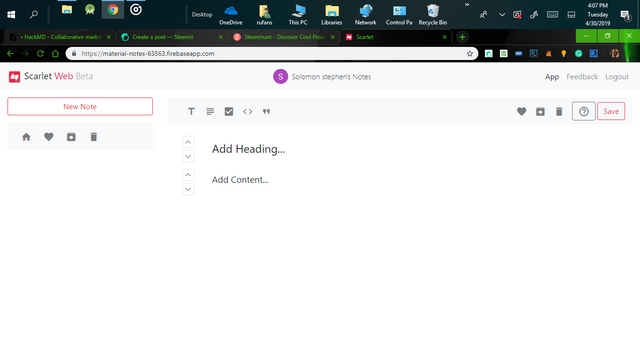Move the content block up
The height and width of the screenshot is (360, 640).
[x=188, y=175]
